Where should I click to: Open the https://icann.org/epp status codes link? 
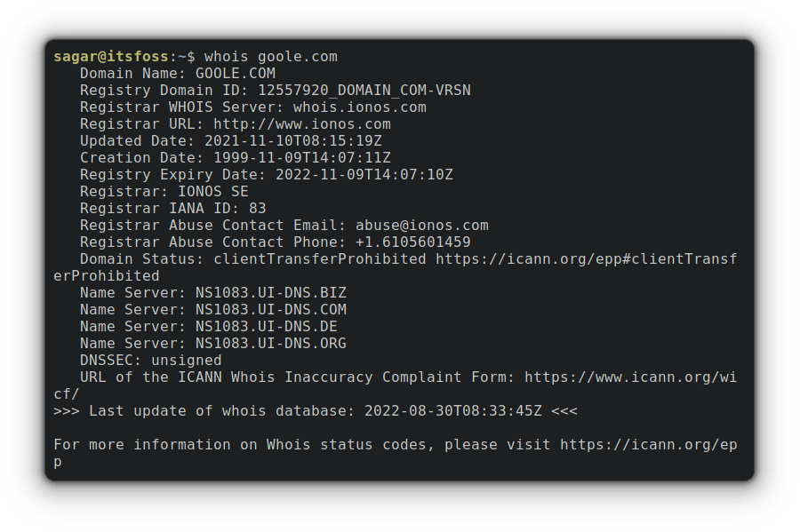648,445
